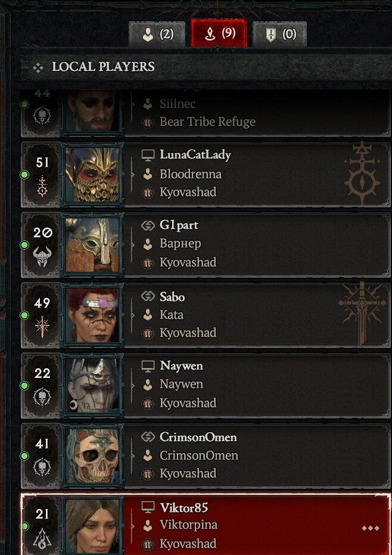Viewport: 392px width, 555px height.
Task: Click the large sword emblem on Sabo's row
Action: [362, 314]
